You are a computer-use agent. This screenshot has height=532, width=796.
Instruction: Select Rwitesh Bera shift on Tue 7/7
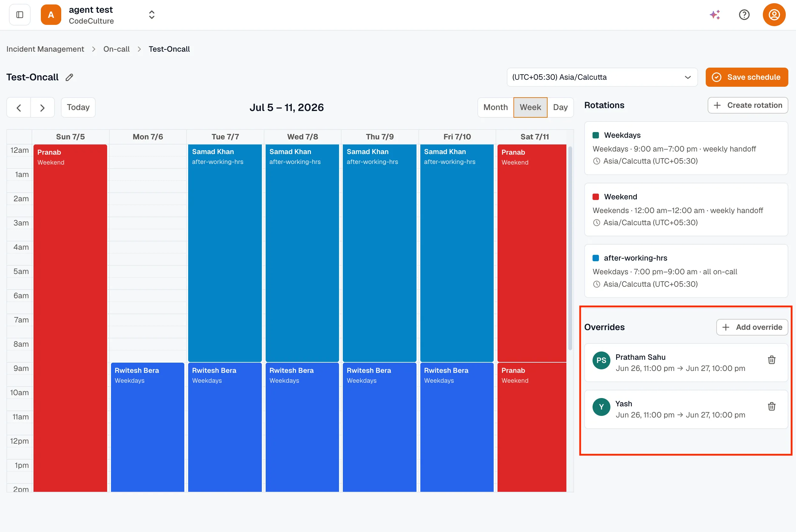(225, 427)
